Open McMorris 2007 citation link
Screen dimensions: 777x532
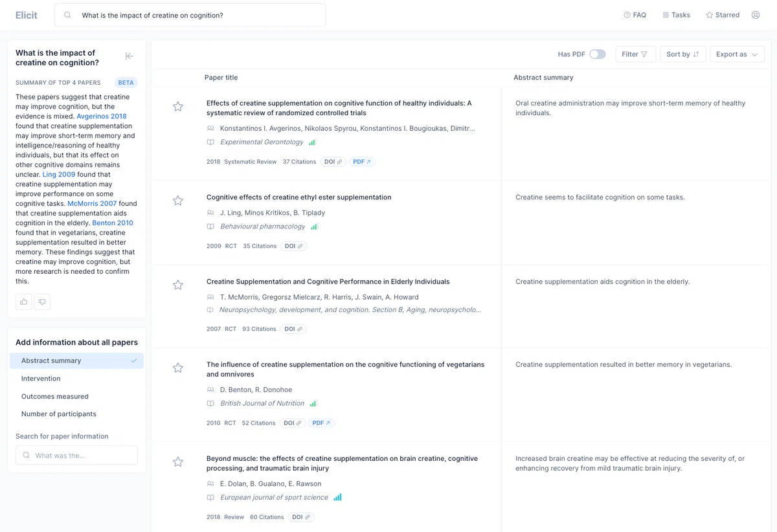coord(92,203)
